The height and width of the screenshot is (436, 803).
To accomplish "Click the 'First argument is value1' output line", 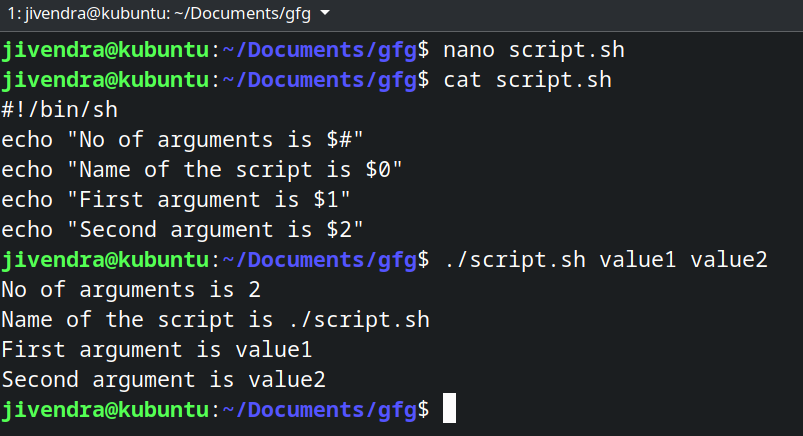I will coord(157,350).
